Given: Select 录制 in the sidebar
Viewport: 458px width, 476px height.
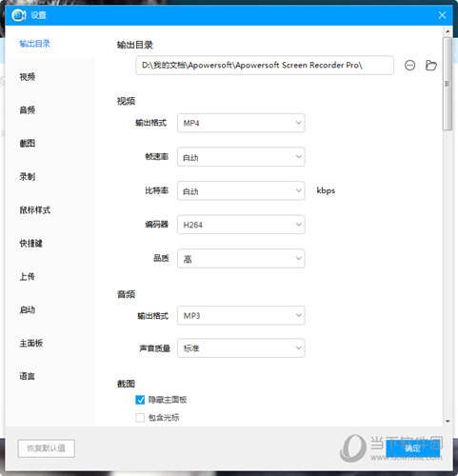Looking at the screenshot, I should coord(28,177).
